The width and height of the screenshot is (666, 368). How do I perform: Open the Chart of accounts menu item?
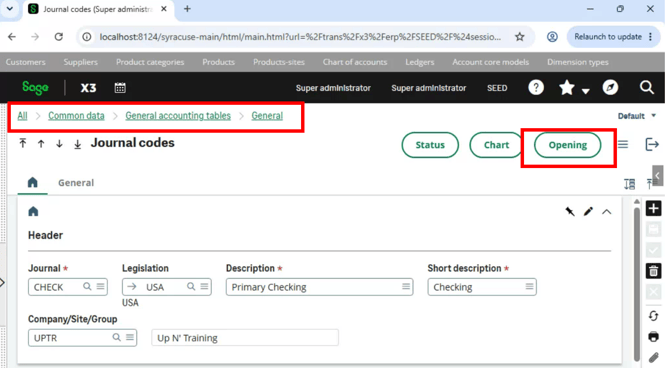coord(355,62)
